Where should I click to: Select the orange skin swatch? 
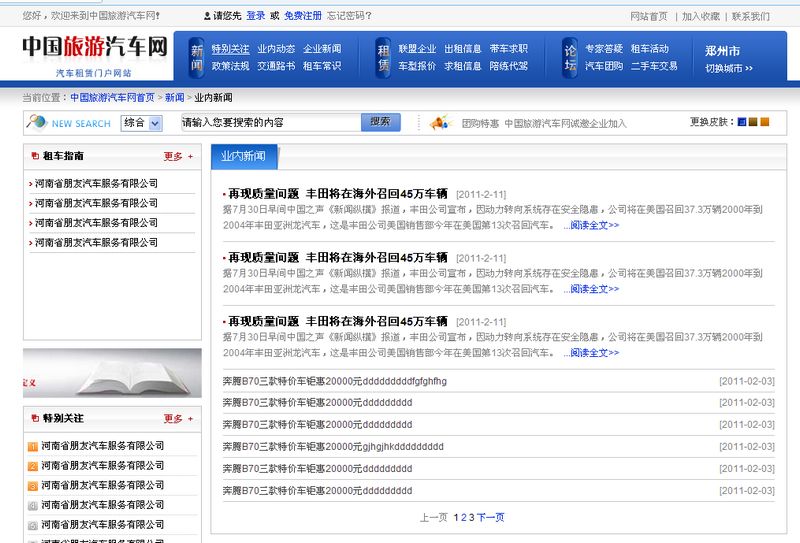[765, 122]
